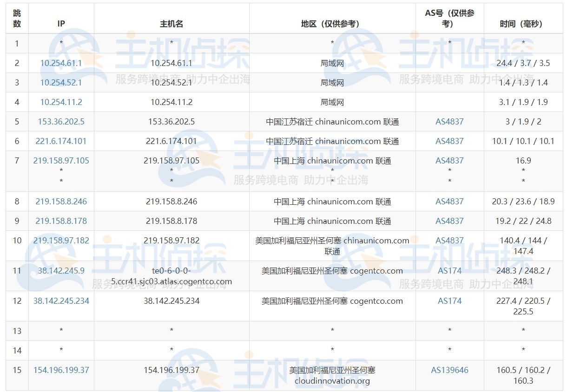Select hostname cell 153.36.202.5

point(171,122)
